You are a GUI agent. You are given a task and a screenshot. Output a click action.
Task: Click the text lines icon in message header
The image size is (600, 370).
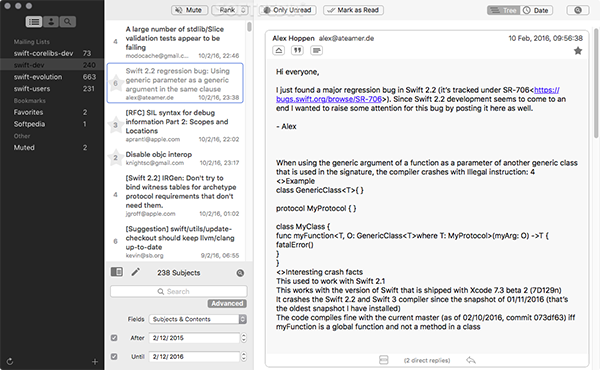pos(316,50)
